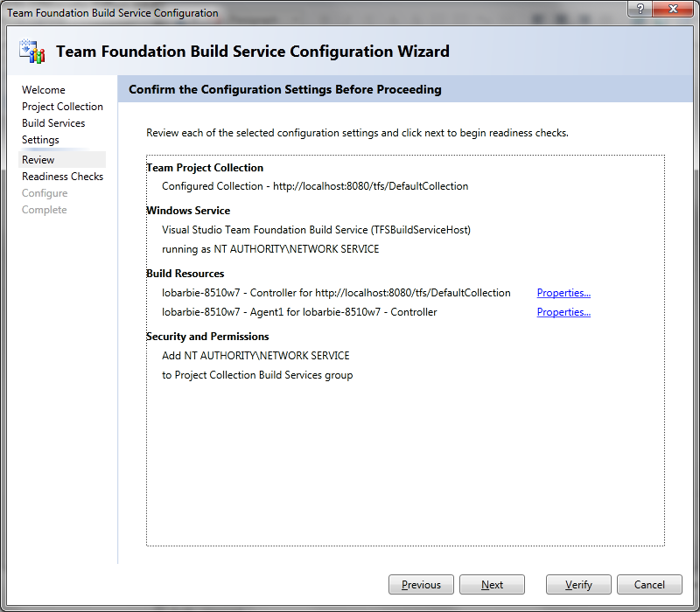
Task: Click Next to begin readiness checks
Action: [492, 584]
